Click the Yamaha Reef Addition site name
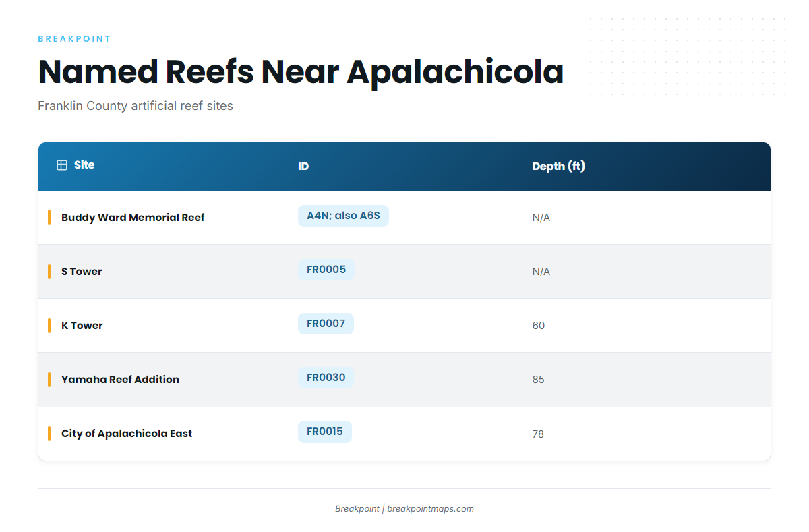 pyautogui.click(x=120, y=380)
